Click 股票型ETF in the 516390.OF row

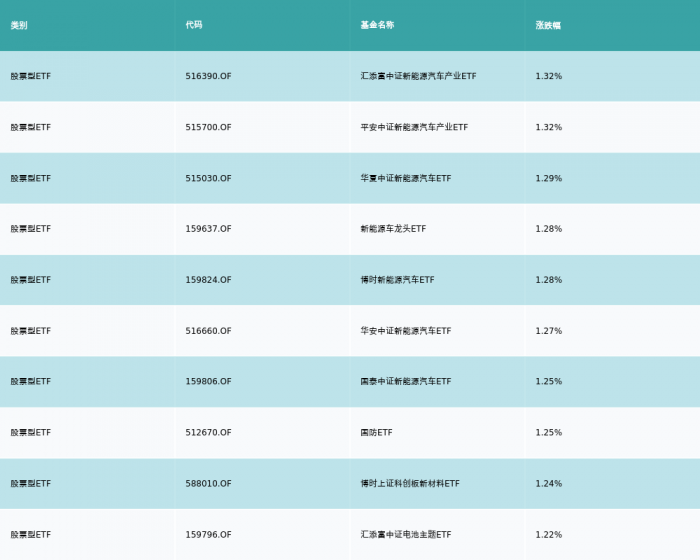click(31, 76)
